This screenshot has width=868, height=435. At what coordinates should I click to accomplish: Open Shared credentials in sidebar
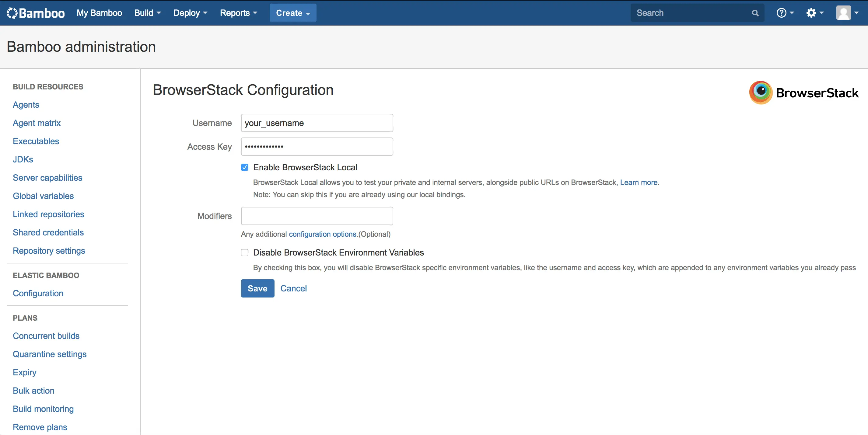click(x=48, y=232)
